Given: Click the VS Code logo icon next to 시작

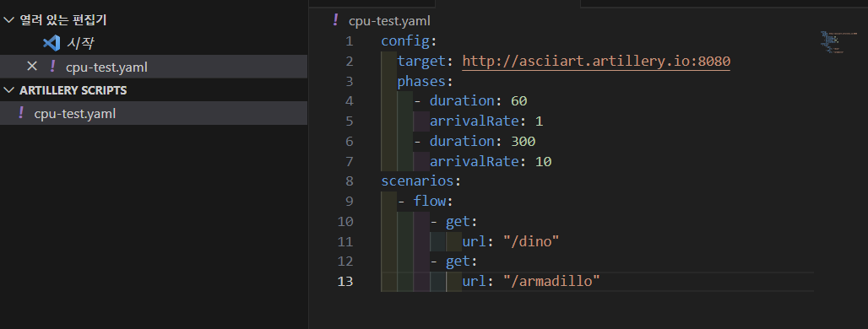Looking at the screenshot, I should click(52, 43).
